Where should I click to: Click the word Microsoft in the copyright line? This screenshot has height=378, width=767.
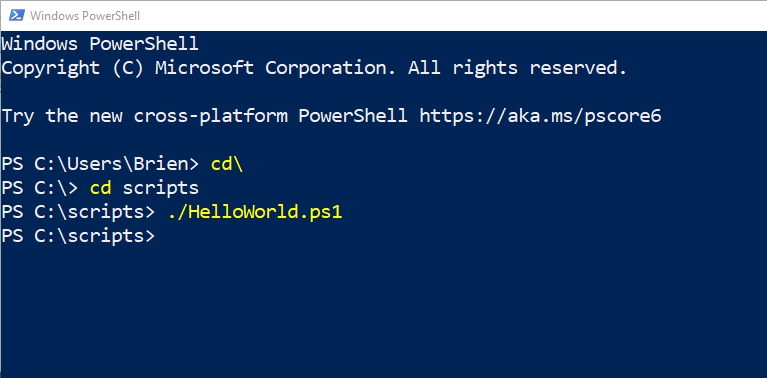coord(204,68)
